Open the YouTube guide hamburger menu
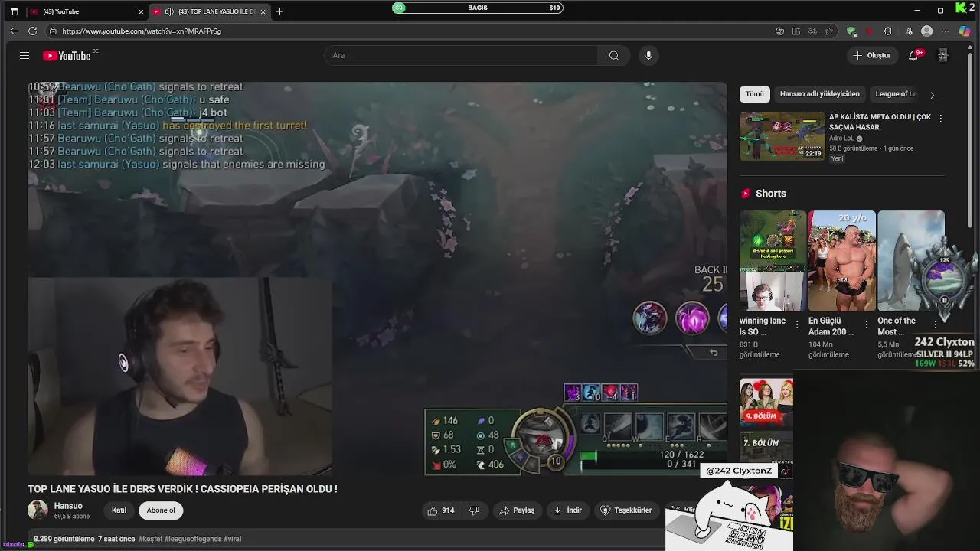 [x=24, y=55]
